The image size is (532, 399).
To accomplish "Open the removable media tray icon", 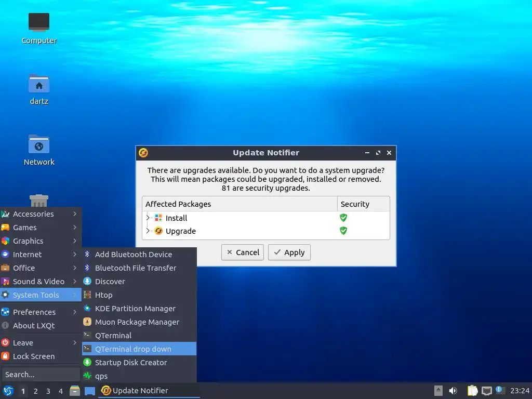I will tap(438, 391).
